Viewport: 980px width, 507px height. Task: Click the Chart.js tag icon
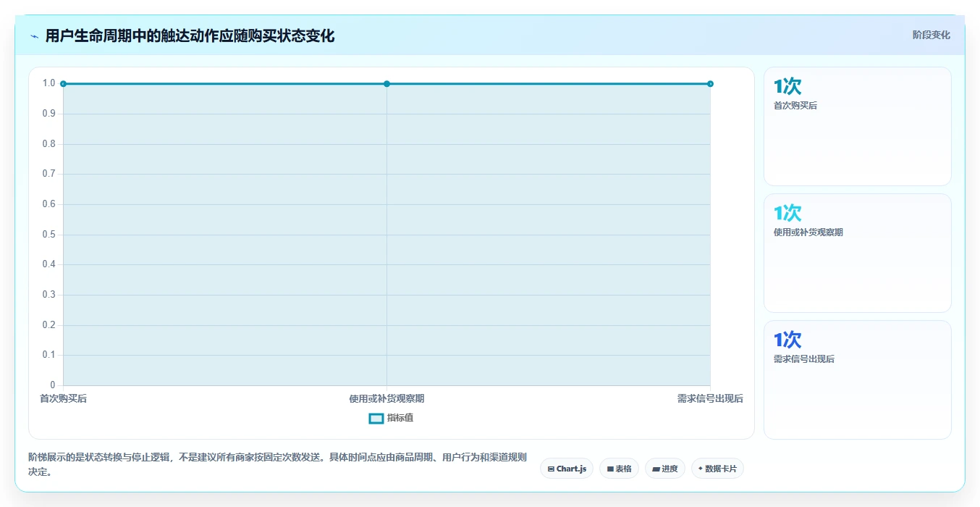point(551,469)
